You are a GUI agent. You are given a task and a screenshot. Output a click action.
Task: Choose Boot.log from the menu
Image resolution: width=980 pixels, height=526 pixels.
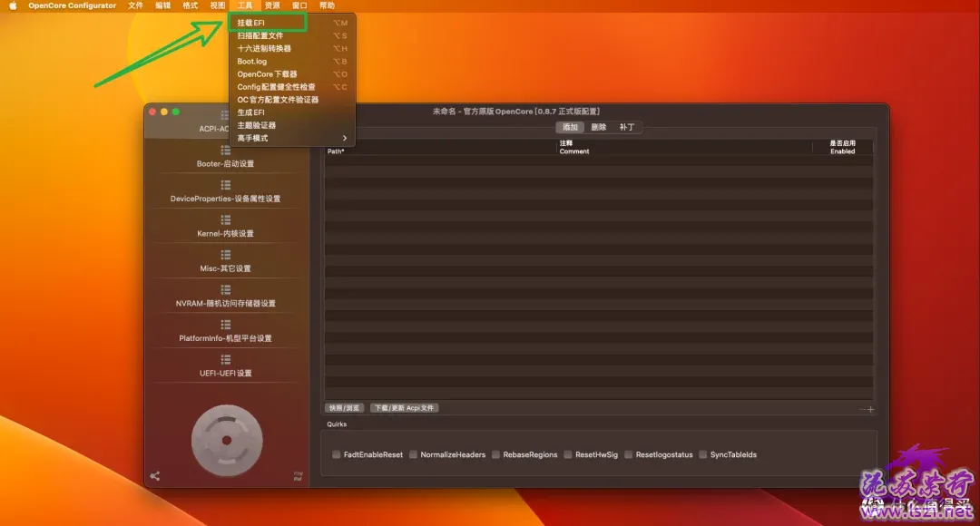point(292,62)
